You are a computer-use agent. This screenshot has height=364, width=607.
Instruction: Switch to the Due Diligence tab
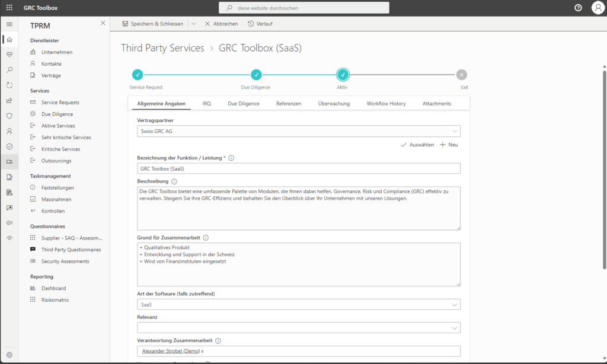coord(244,103)
